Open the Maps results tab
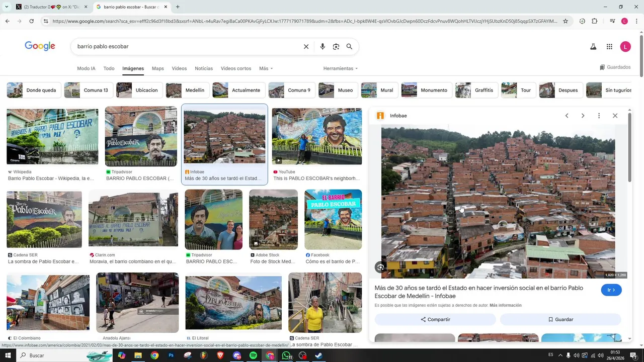Screen dimensions: 644x362 coord(158,68)
